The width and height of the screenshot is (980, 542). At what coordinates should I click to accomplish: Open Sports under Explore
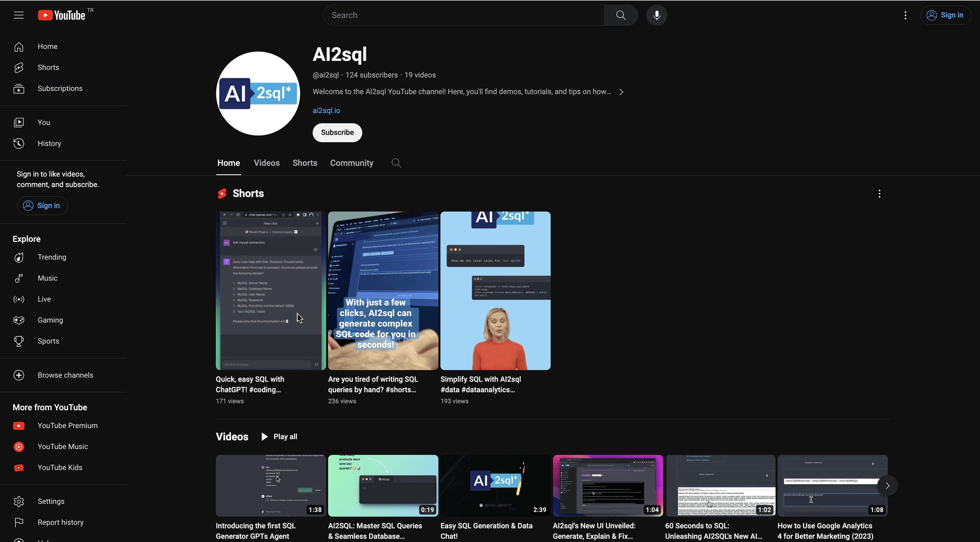[x=48, y=341]
